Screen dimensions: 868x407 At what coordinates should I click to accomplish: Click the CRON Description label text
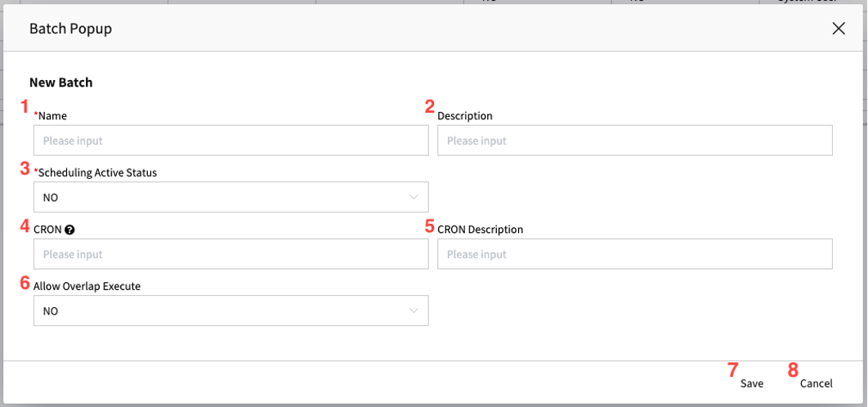coord(480,230)
